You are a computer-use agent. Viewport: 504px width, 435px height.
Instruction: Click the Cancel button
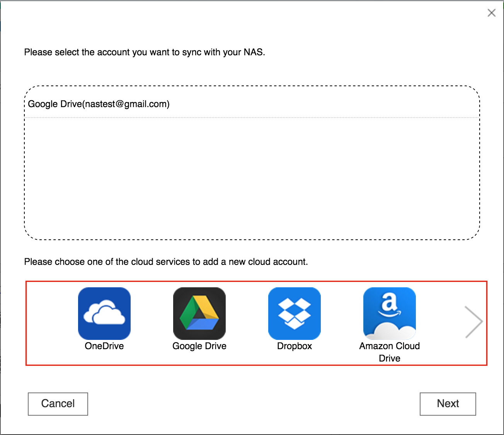coord(58,404)
